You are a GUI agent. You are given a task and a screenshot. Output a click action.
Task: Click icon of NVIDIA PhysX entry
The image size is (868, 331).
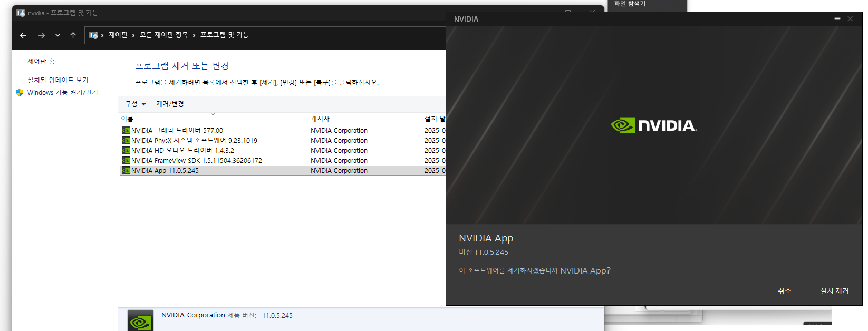coord(126,140)
